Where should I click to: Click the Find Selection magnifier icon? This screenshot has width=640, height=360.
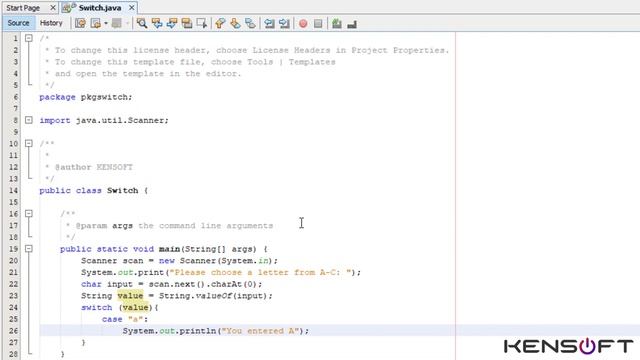point(142,23)
